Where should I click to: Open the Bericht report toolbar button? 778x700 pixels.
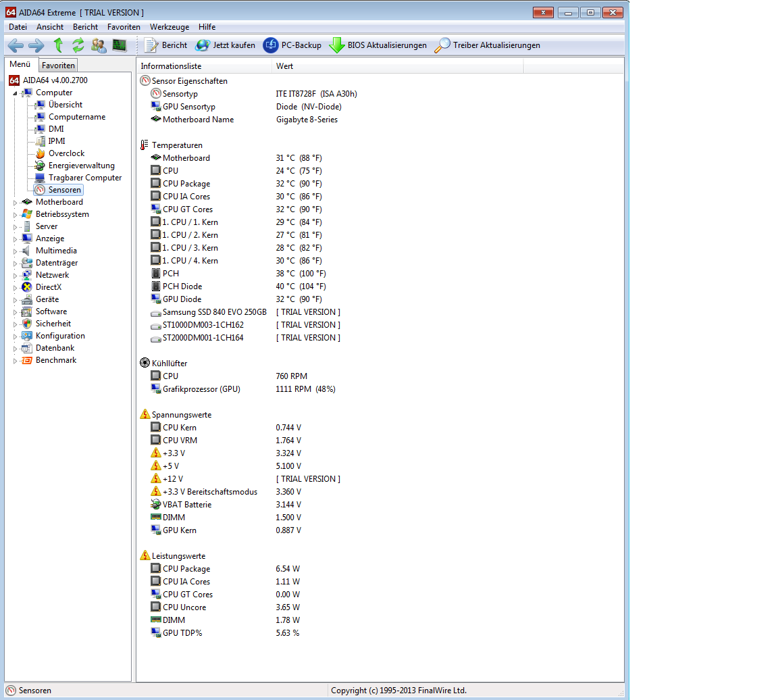(165, 45)
